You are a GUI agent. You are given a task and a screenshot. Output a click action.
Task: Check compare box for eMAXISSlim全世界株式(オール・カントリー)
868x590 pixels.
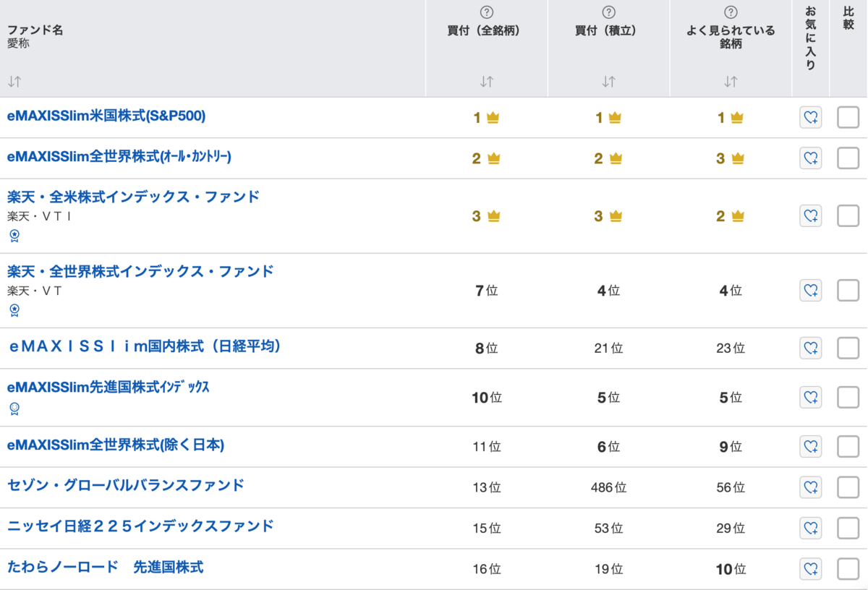click(x=848, y=158)
